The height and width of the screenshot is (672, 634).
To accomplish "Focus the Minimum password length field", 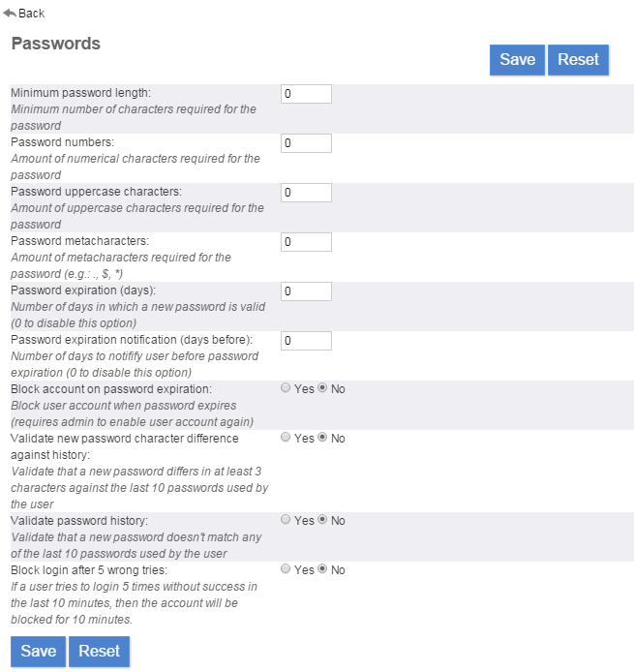I will tap(306, 94).
